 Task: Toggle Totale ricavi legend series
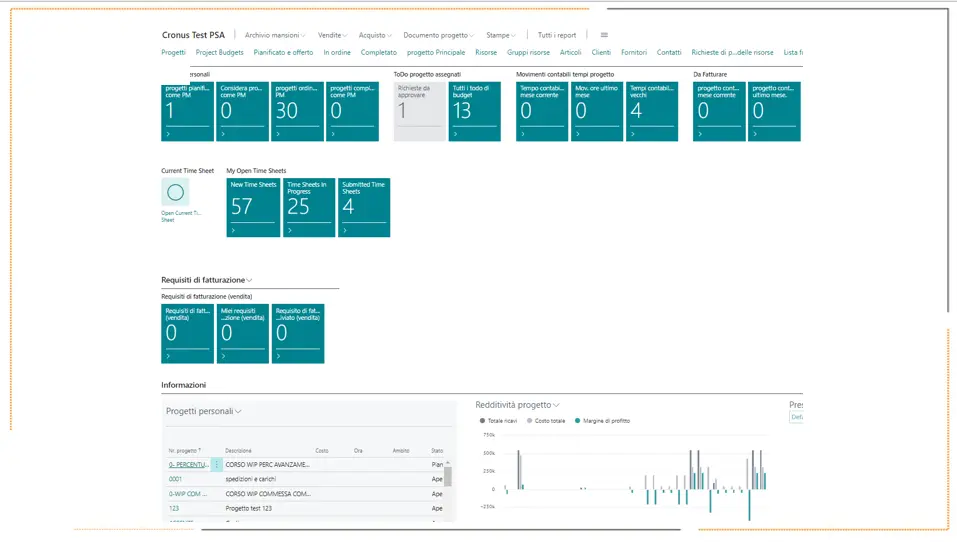pyautogui.click(x=498, y=421)
